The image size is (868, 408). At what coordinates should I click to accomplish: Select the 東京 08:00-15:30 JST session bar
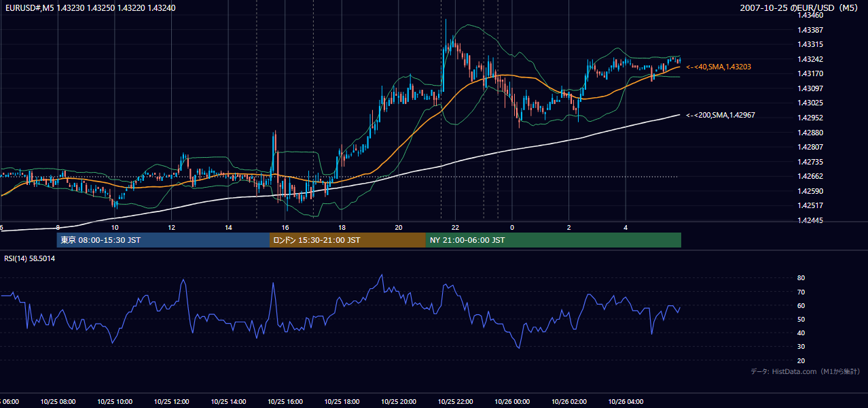click(x=163, y=240)
